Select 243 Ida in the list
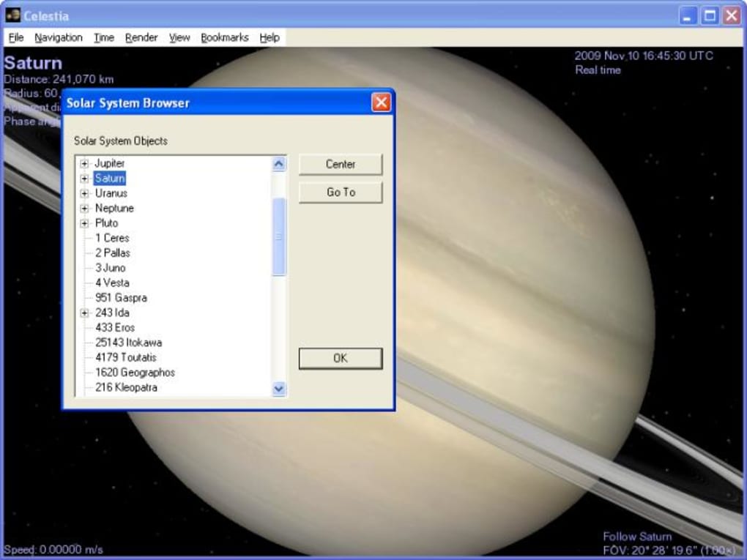Viewport: 747px width, 560px height. coord(112,313)
